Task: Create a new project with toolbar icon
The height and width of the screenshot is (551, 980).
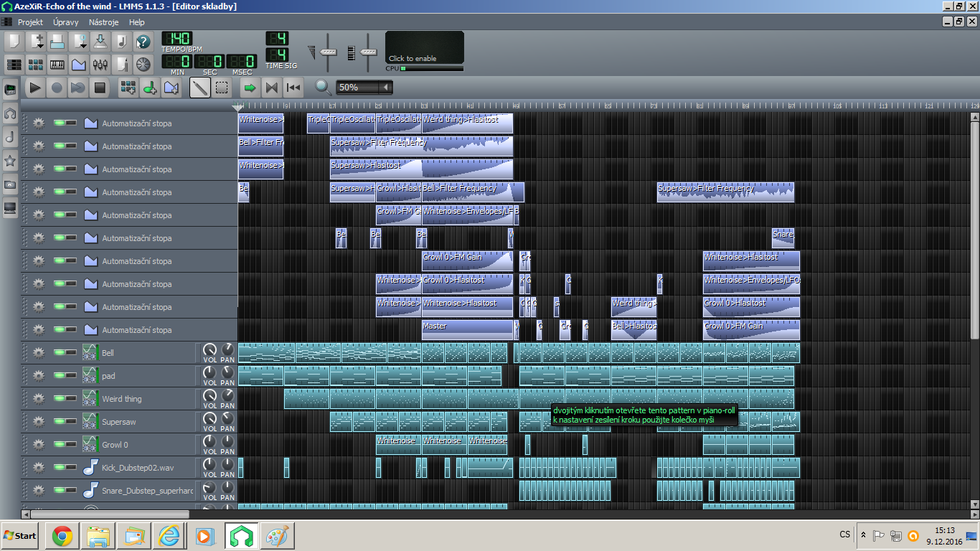Action: 13,41
